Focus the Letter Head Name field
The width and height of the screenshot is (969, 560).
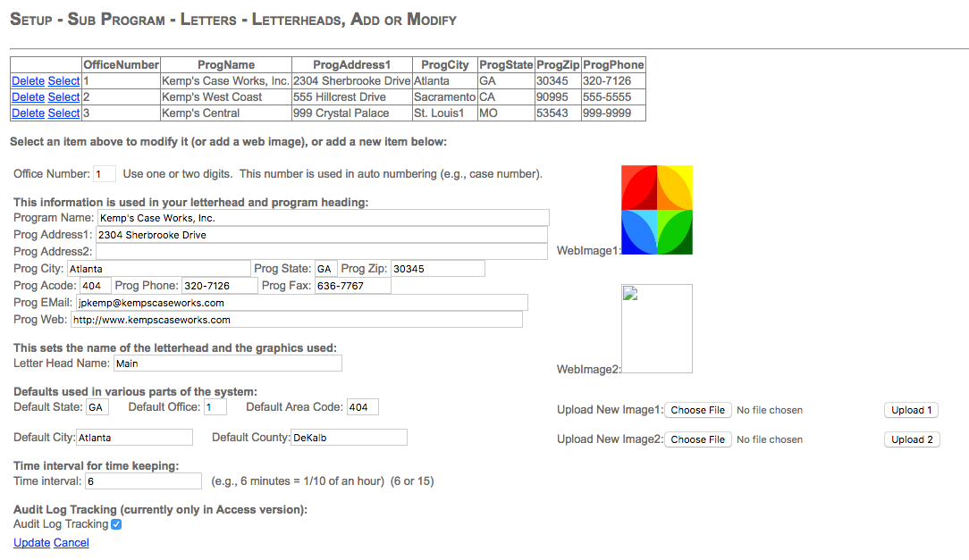click(x=227, y=364)
